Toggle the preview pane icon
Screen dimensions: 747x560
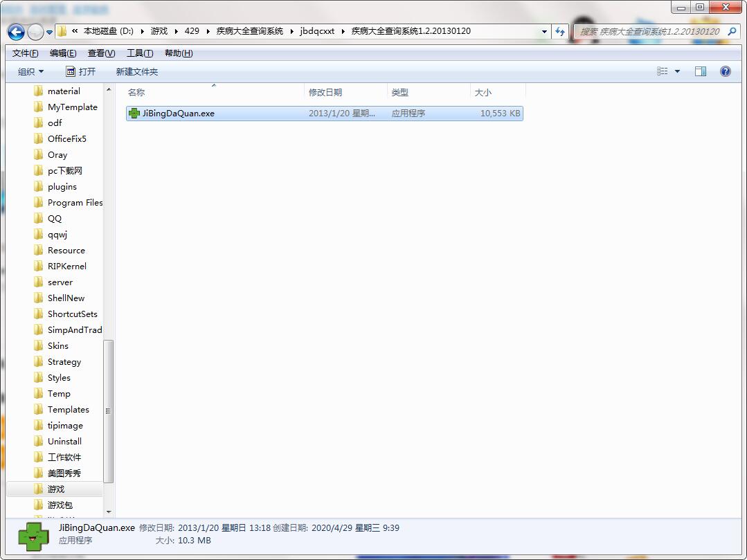(x=701, y=71)
